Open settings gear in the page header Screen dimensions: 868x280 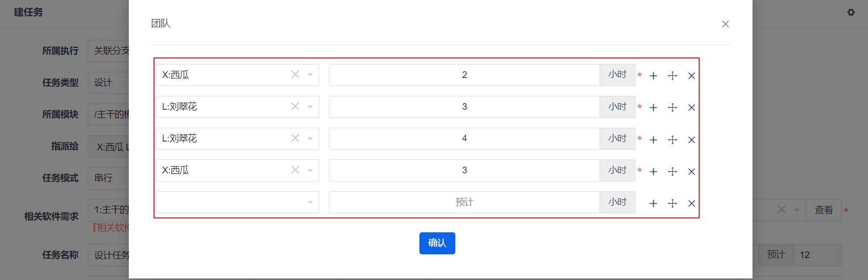pos(851,12)
